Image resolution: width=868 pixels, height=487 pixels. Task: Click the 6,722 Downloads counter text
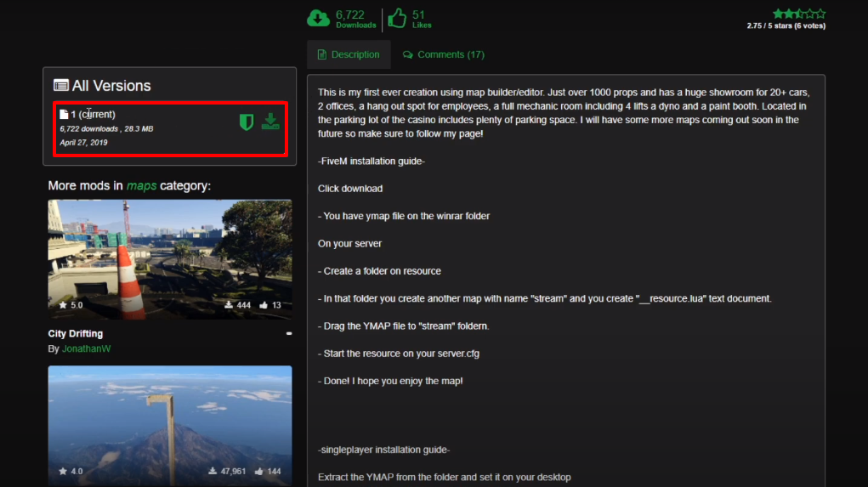(356, 18)
